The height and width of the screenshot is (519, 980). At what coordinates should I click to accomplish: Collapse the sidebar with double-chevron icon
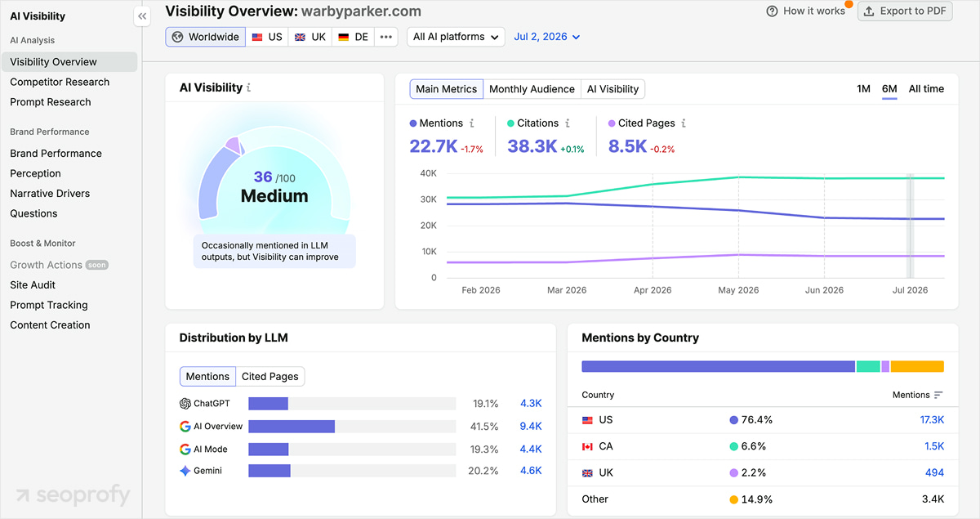(x=142, y=16)
